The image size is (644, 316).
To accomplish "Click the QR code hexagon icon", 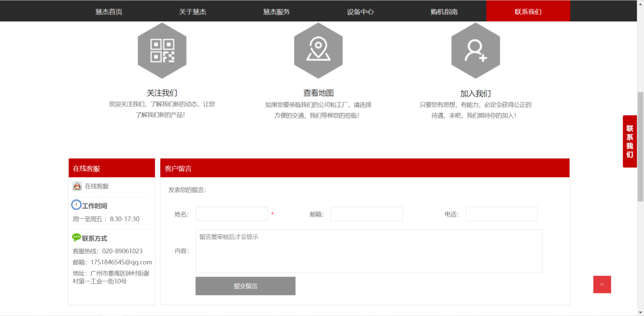I will [162, 51].
